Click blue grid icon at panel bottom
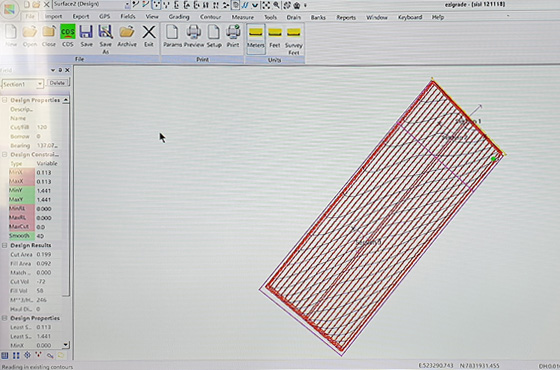This screenshot has height=370, width=560. (5, 355)
